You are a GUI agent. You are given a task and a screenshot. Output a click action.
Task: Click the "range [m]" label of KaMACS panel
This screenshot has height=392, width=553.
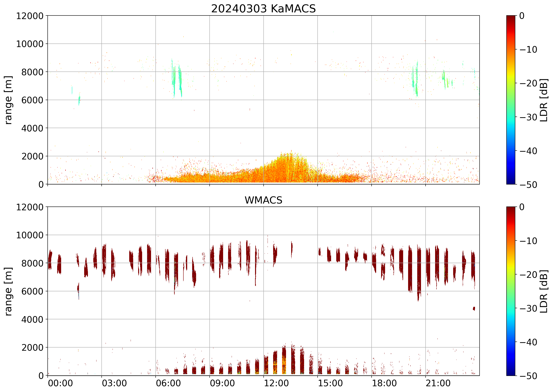pyautogui.click(x=8, y=100)
